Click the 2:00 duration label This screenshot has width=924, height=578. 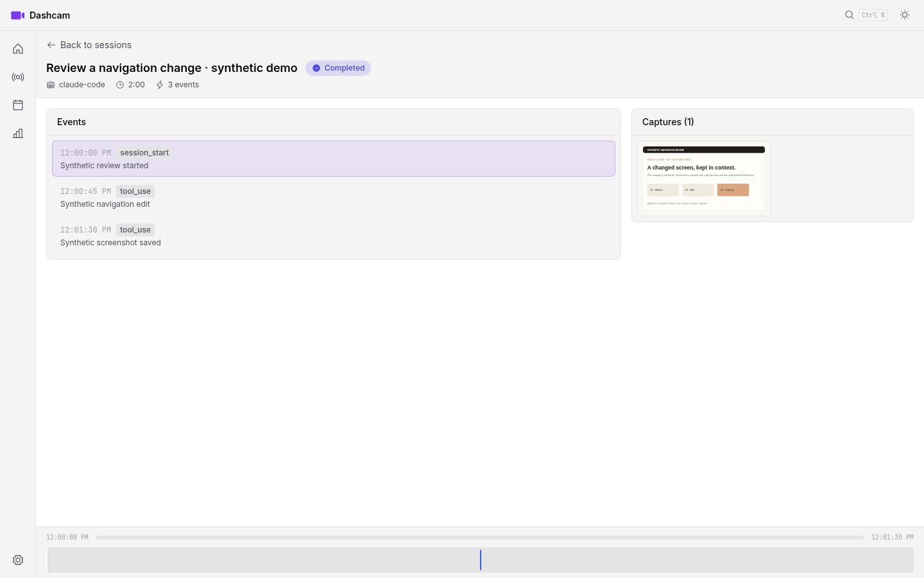137,85
